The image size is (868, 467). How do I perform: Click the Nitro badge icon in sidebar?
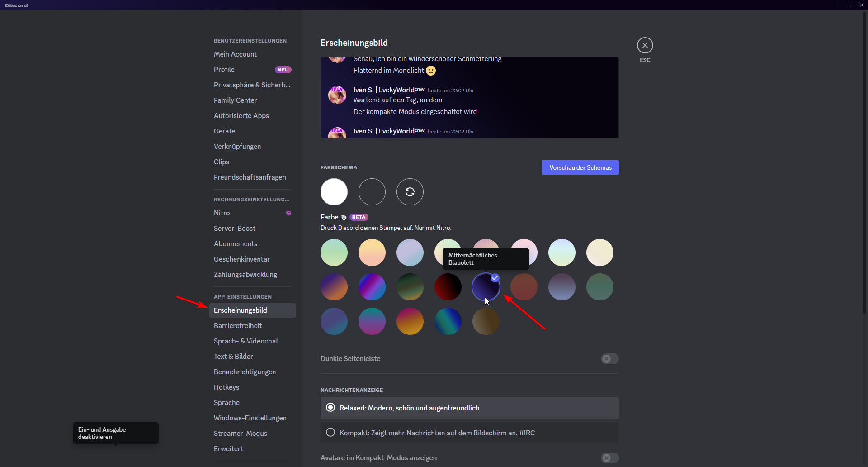pyautogui.click(x=288, y=213)
